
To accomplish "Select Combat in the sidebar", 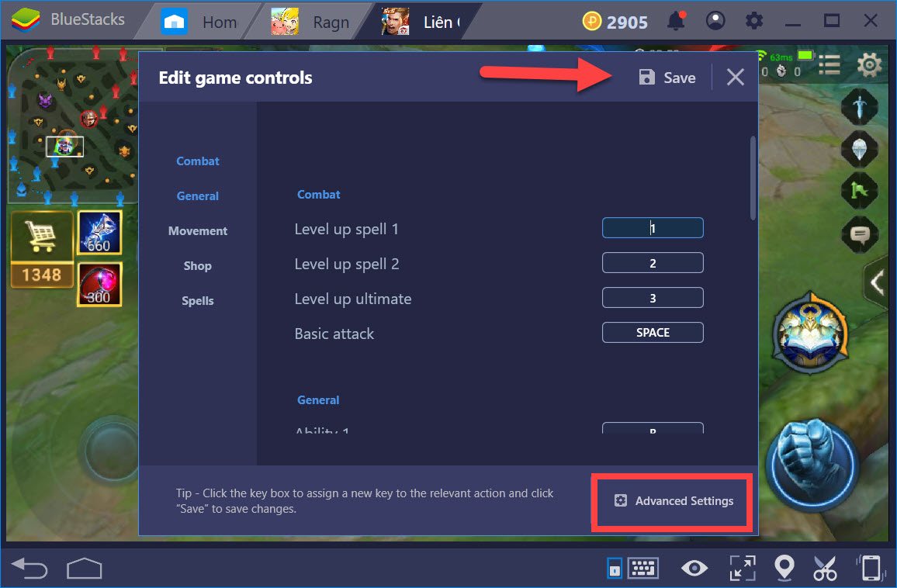I will 197,161.
